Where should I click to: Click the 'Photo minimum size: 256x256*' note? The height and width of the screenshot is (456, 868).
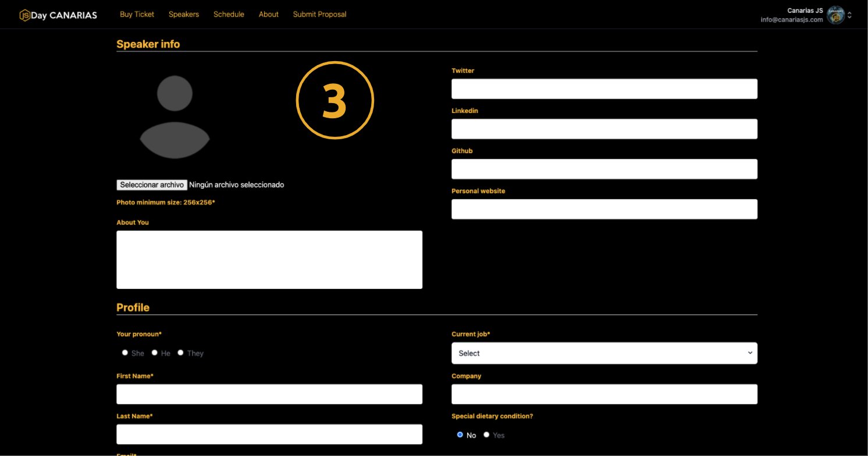tap(166, 202)
